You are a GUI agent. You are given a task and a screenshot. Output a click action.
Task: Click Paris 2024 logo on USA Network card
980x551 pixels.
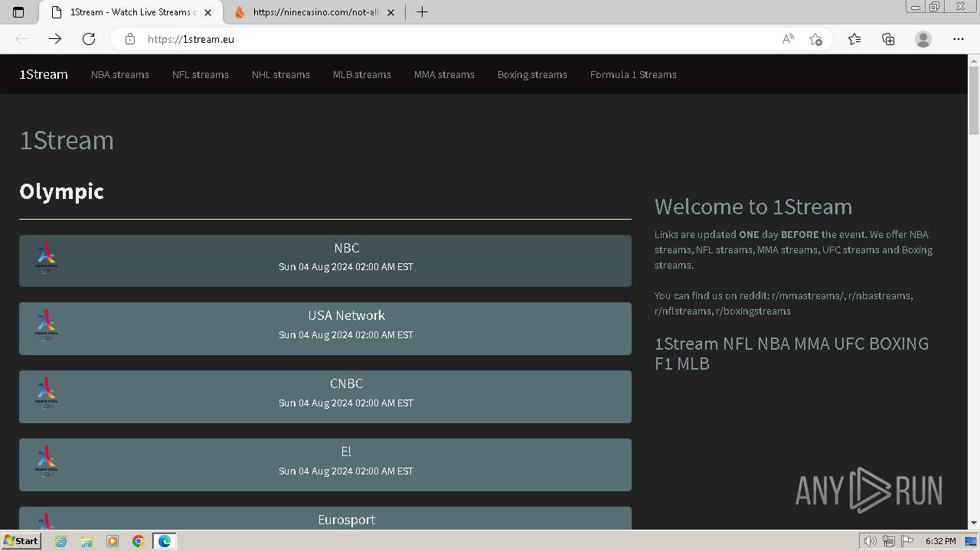[x=47, y=325]
